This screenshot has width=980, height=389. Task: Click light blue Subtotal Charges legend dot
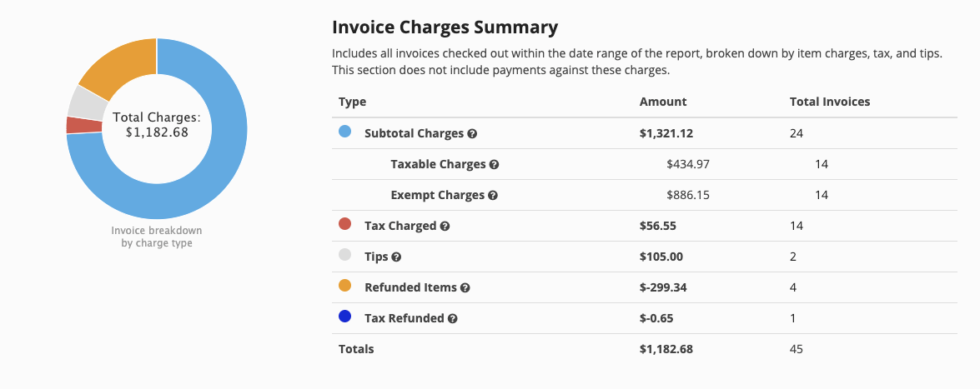click(x=345, y=132)
